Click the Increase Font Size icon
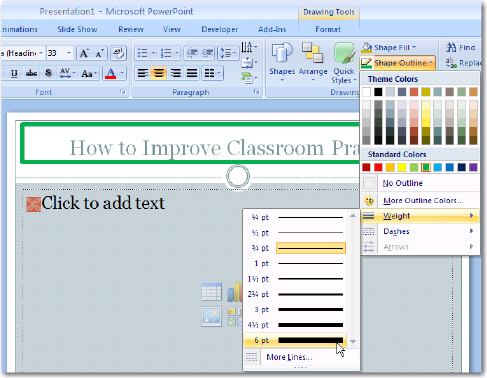Screen dimensions: 487x378 84,53
